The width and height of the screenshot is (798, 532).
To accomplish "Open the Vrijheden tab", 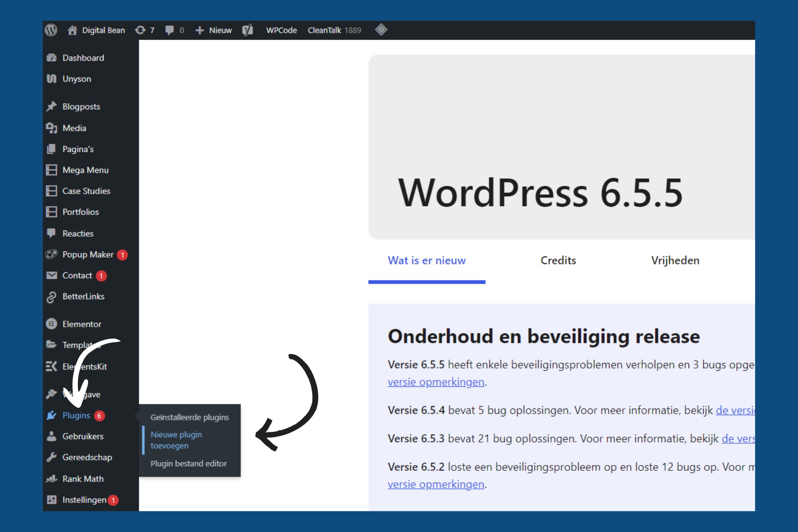I will coord(675,260).
